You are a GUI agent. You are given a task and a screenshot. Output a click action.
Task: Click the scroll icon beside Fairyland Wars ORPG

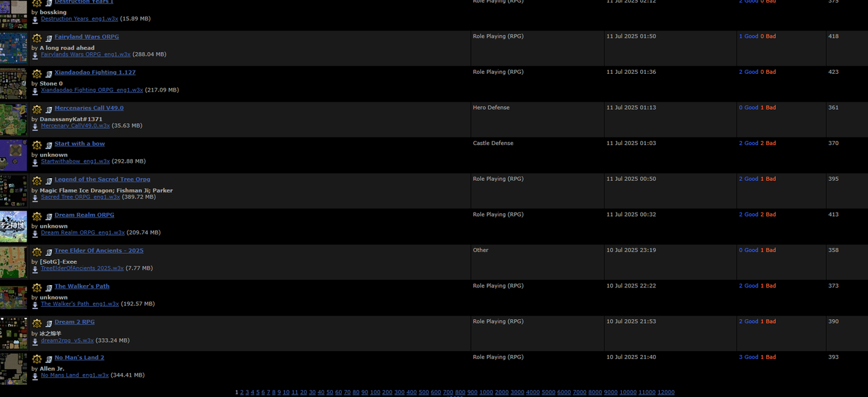(49, 39)
